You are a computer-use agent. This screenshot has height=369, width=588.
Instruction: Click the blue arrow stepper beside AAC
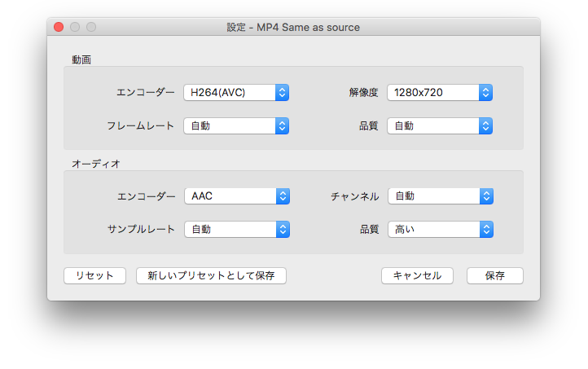pos(283,195)
